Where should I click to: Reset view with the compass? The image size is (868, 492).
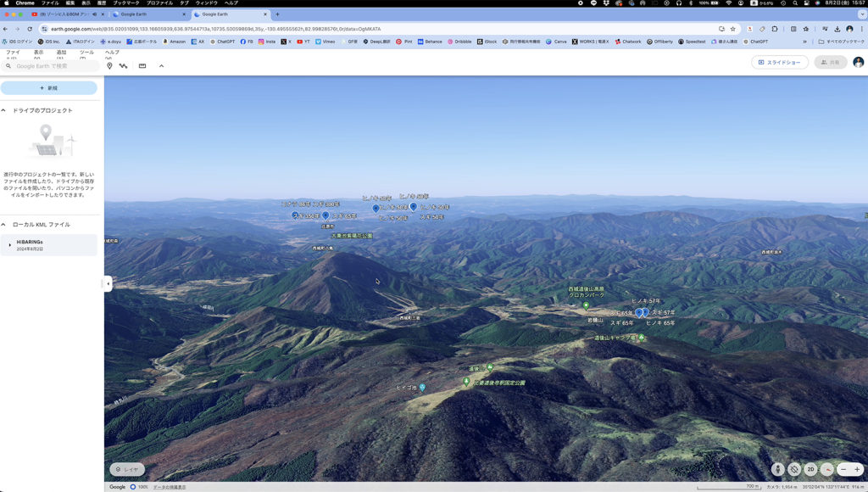click(x=826, y=469)
